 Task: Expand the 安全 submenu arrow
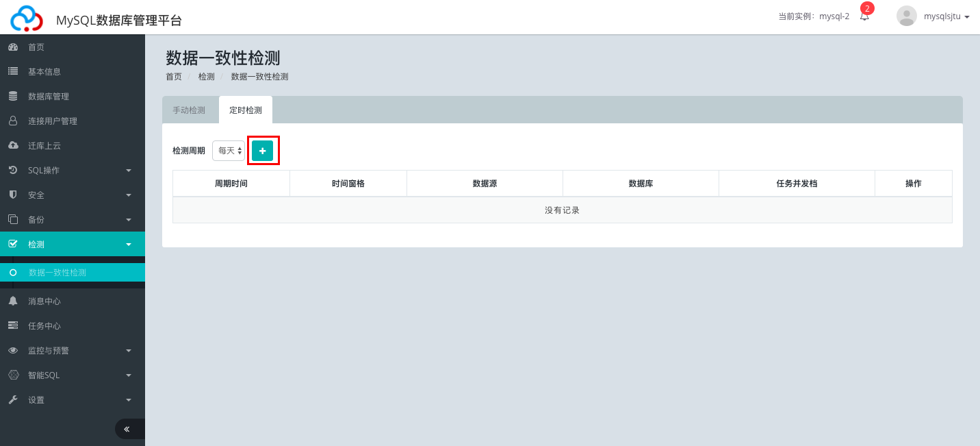(129, 195)
